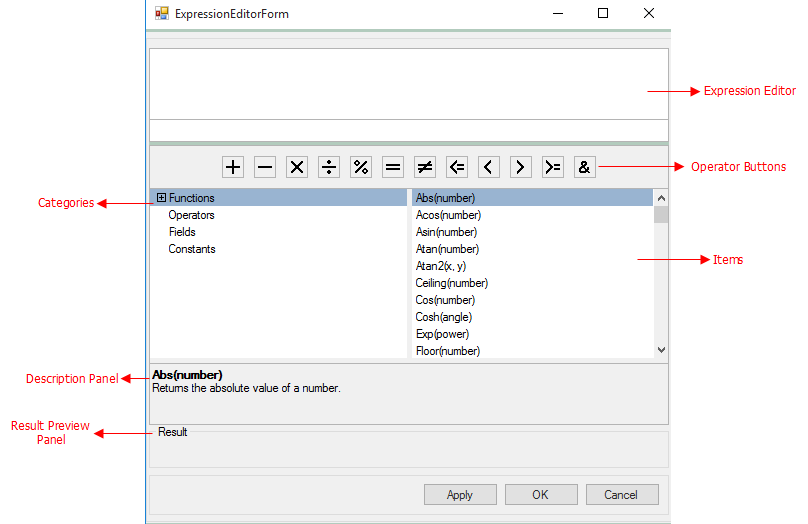Screen dimensions: 808x524
Task: Click the greater-than-or-equal operator button
Action: pyautogui.click(x=552, y=167)
